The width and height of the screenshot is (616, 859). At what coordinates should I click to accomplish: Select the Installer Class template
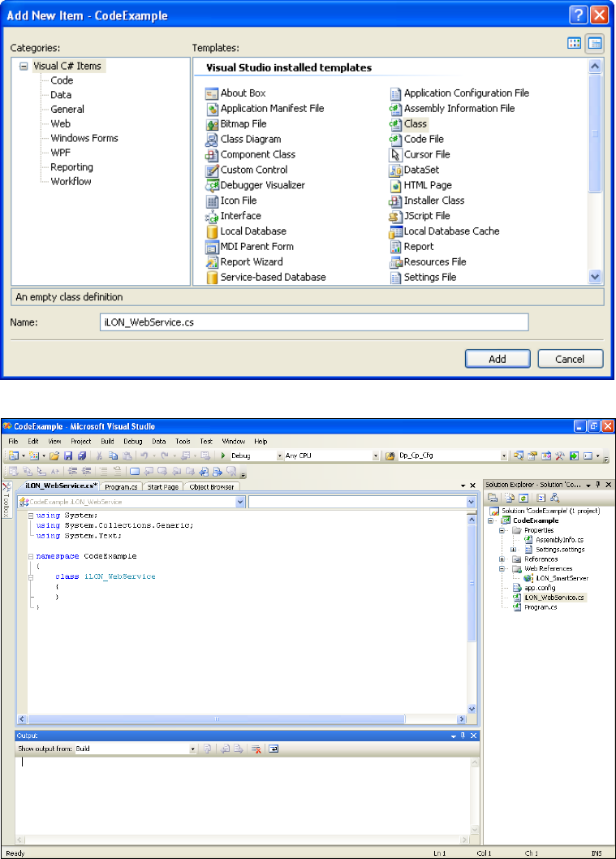[x=427, y=201]
